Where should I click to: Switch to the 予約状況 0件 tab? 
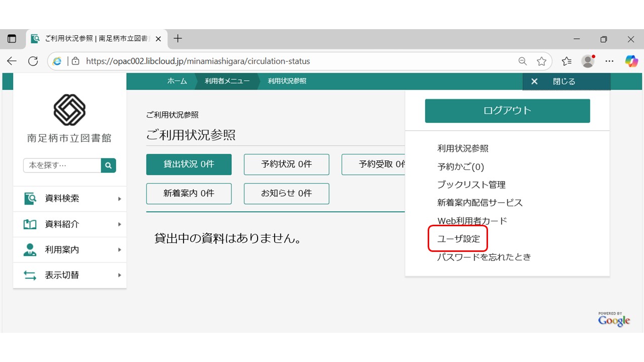click(286, 164)
